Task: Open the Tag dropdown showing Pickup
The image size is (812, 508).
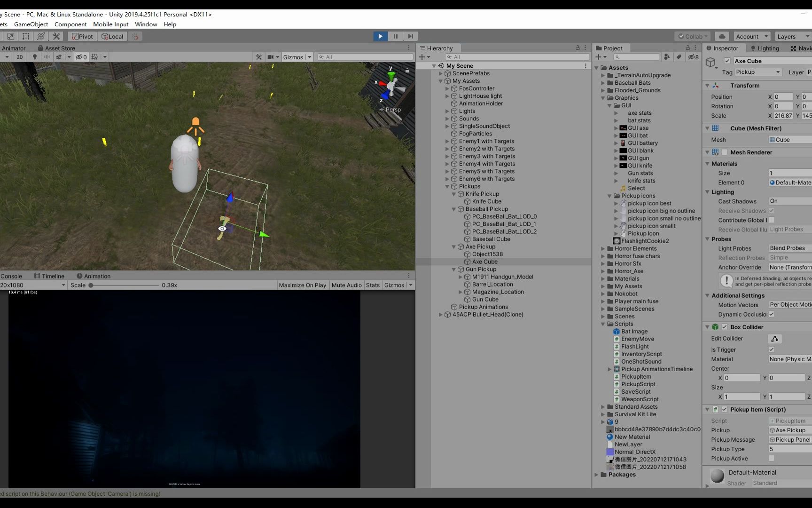Action: pyautogui.click(x=758, y=72)
